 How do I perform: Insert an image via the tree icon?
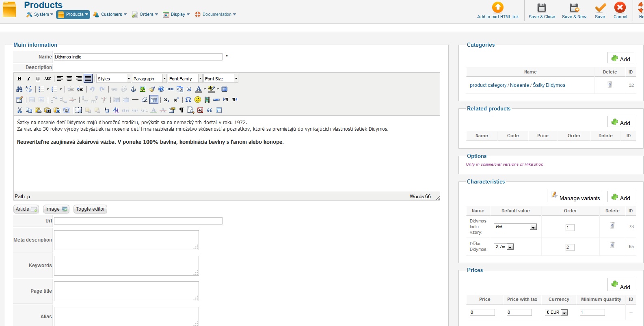point(143,89)
